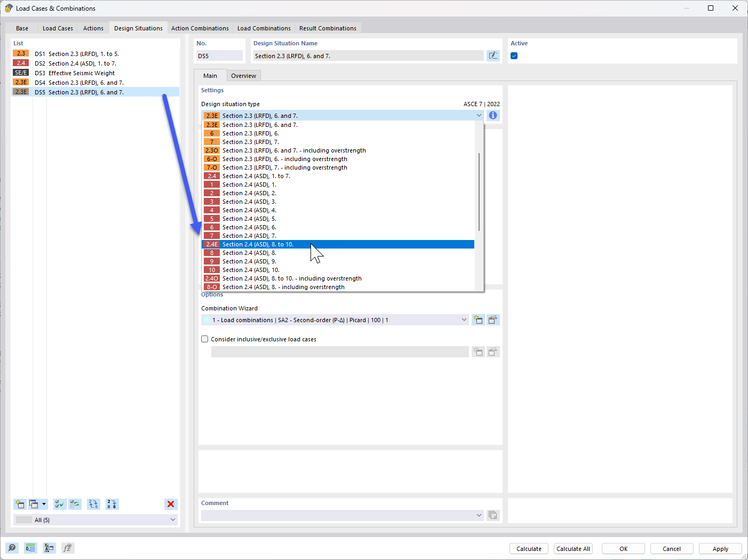This screenshot has width=748, height=560.
Task: Enable Consider inclusive/exclusive load cases
Action: point(205,339)
